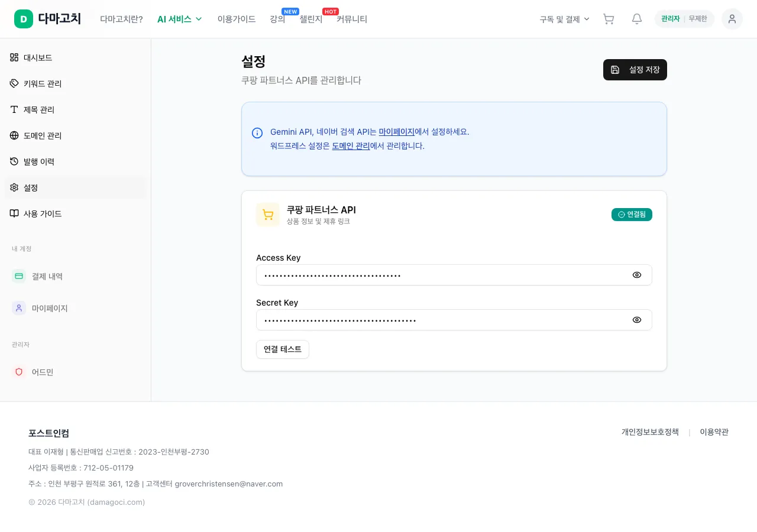Screen dimensions: 757x532
Task: Click the domain globe icon in sidebar
Action: pos(14,135)
